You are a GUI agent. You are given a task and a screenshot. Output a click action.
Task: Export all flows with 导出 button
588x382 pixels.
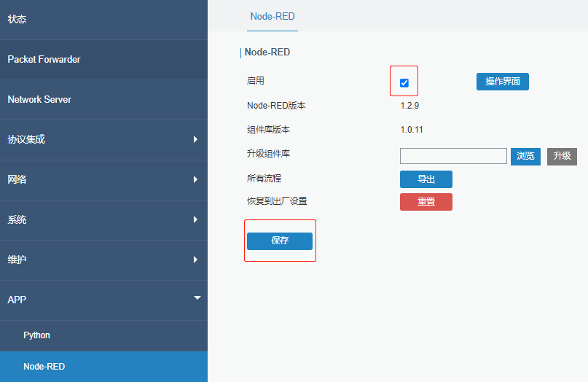pos(426,179)
